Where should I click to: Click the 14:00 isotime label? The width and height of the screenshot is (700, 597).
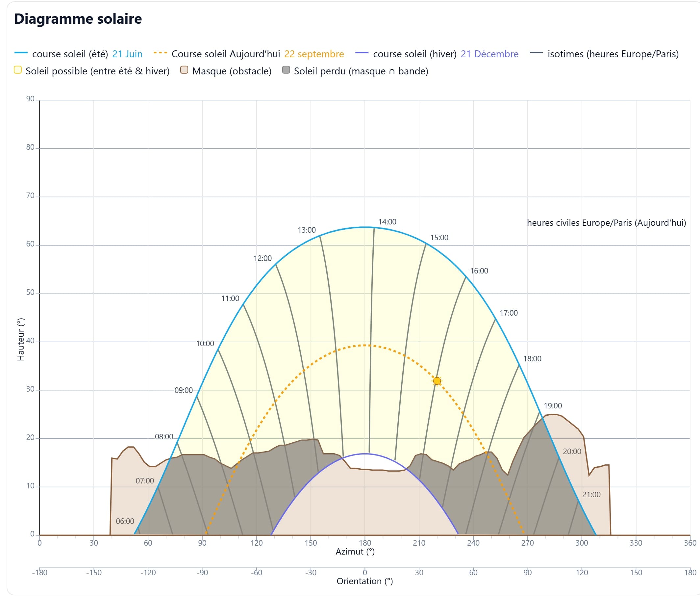click(x=387, y=222)
